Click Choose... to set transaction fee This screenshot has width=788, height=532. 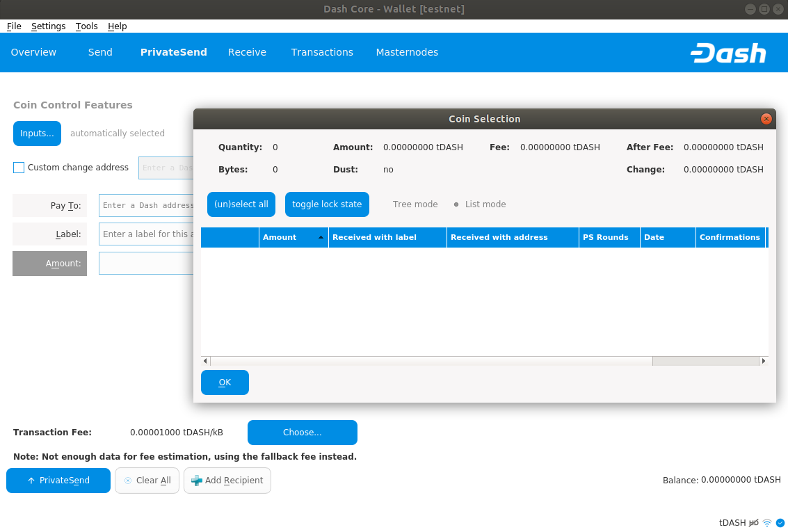[303, 433]
